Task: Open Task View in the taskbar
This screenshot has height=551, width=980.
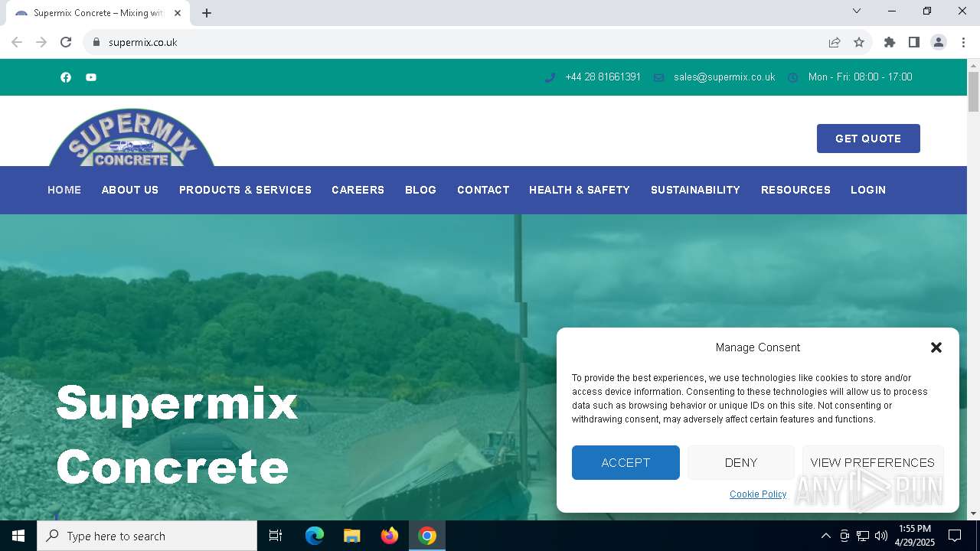Action: click(x=276, y=536)
